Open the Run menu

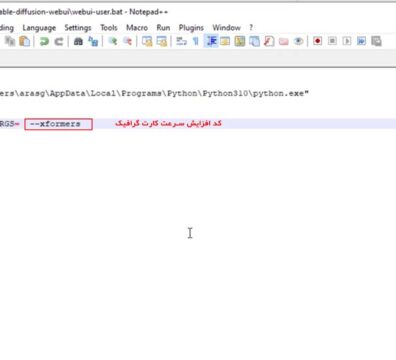(163, 28)
